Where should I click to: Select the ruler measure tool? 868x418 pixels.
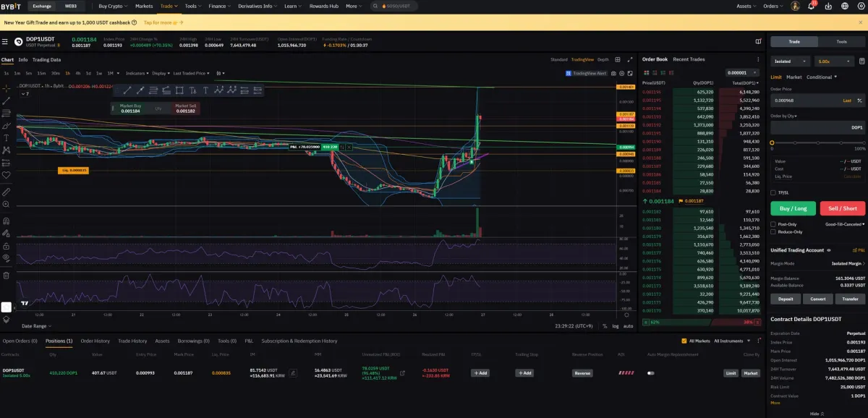click(x=7, y=192)
